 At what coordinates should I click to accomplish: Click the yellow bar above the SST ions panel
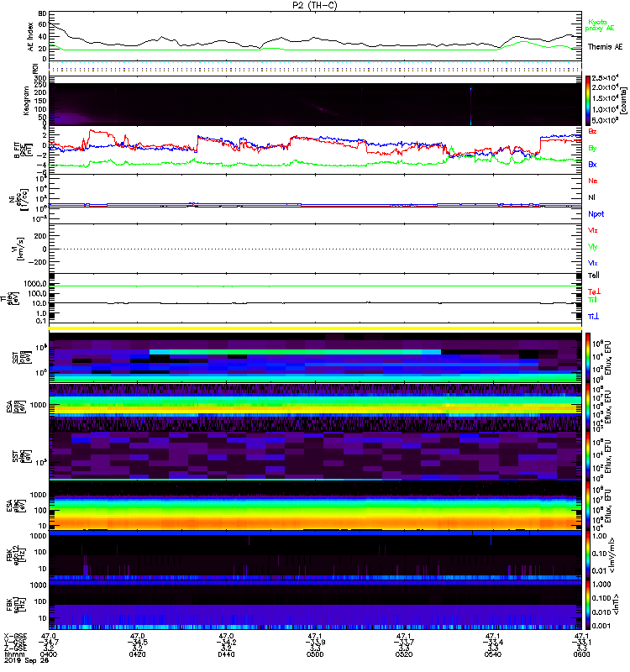tap(315, 328)
